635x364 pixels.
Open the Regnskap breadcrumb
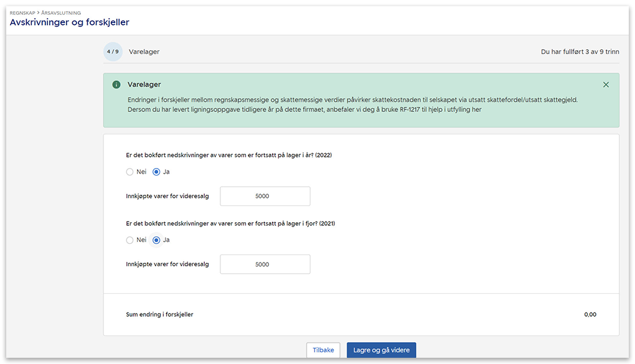(23, 12)
